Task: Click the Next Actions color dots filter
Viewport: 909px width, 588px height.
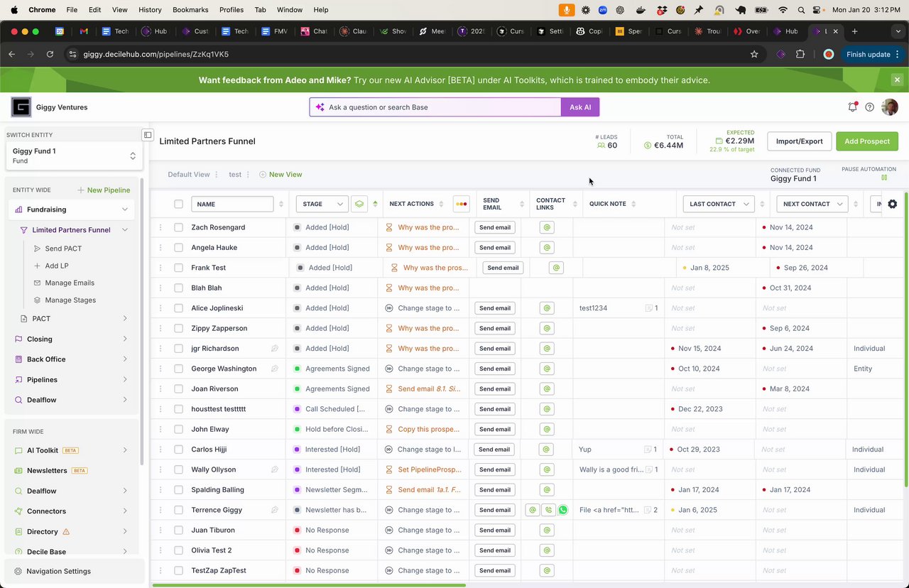Action: (x=462, y=204)
